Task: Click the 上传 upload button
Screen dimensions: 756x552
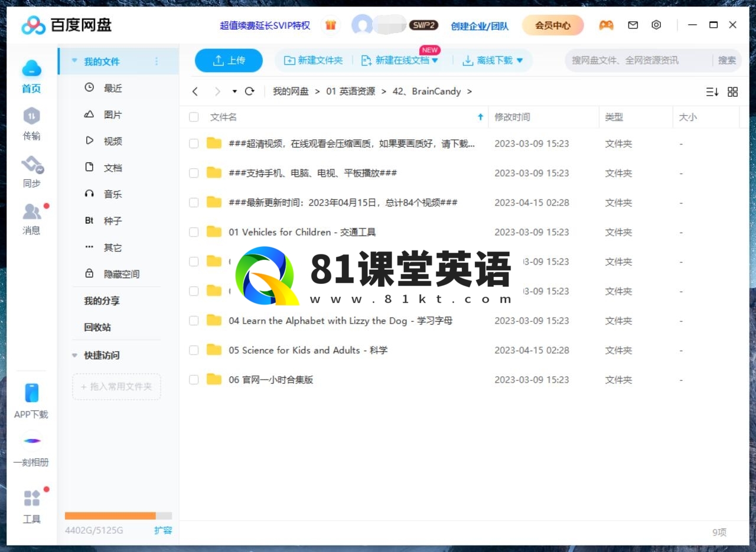Action: click(229, 60)
